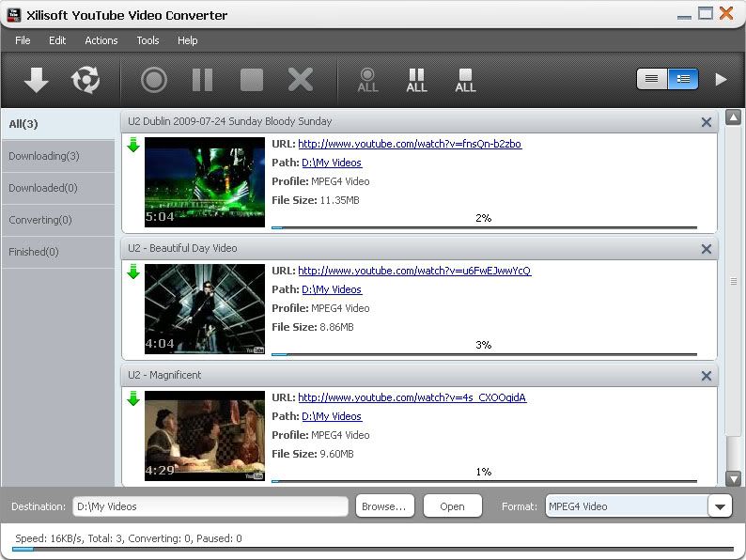Click the vertical scrollbar thumb grip
This screenshot has width=746, height=560.
[734, 281]
